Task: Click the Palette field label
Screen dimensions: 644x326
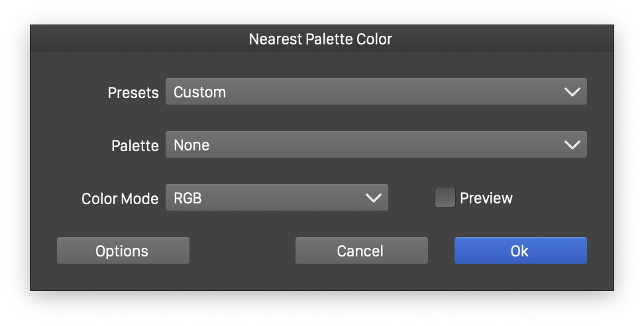Action: point(135,146)
